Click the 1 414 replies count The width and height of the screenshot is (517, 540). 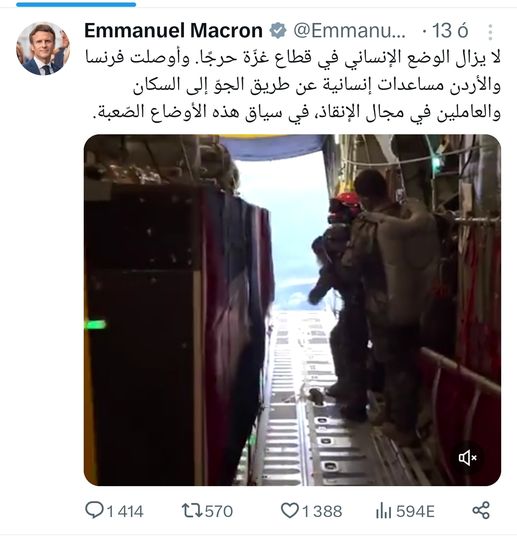125,511
